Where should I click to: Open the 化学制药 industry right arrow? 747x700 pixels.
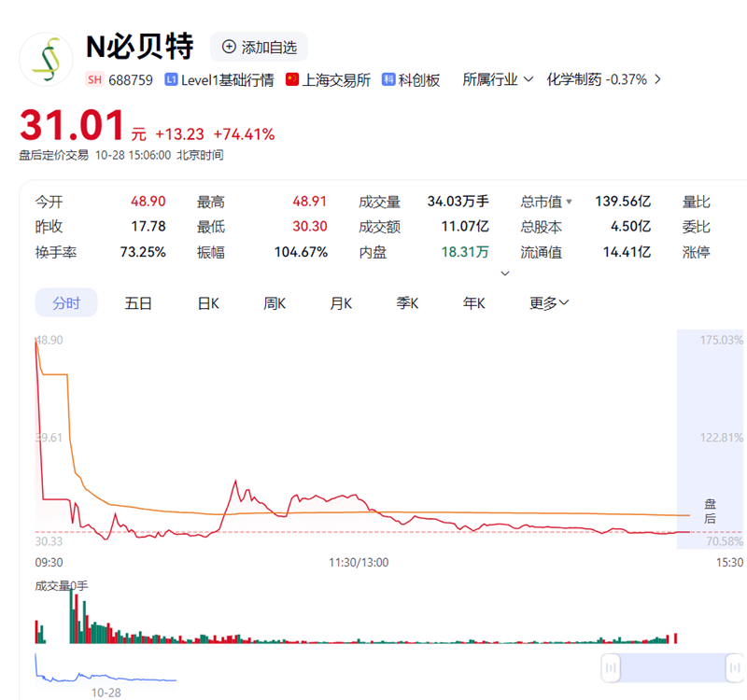[x=658, y=80]
